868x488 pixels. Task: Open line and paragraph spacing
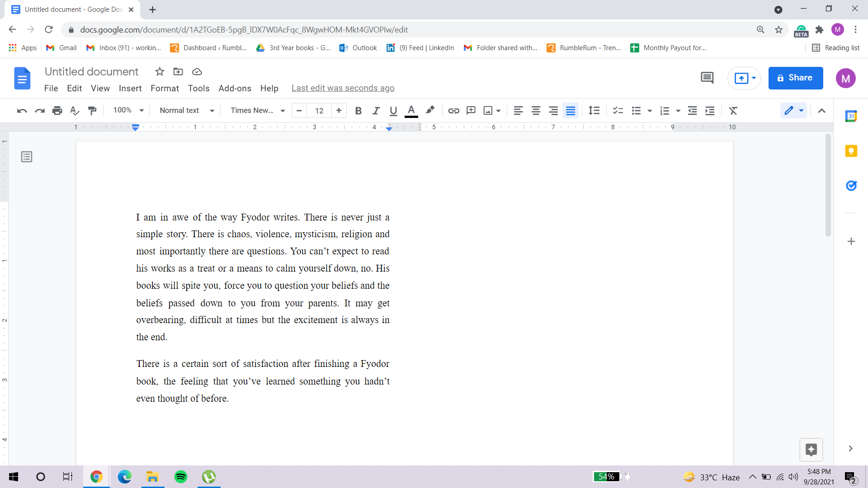(594, 111)
